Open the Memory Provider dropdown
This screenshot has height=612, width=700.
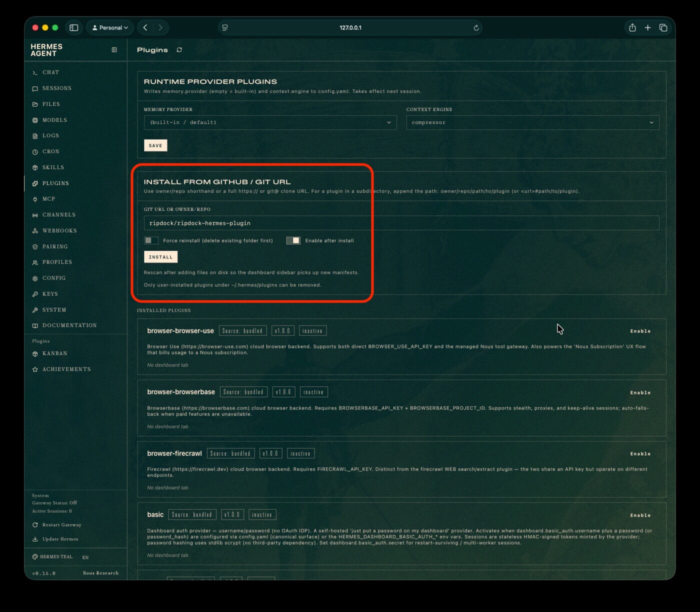[270, 122]
